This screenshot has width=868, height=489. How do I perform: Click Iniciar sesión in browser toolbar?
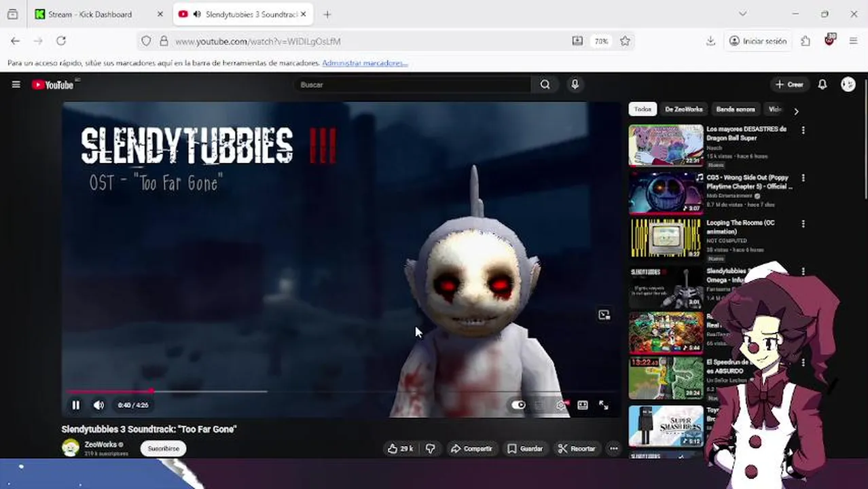757,41
